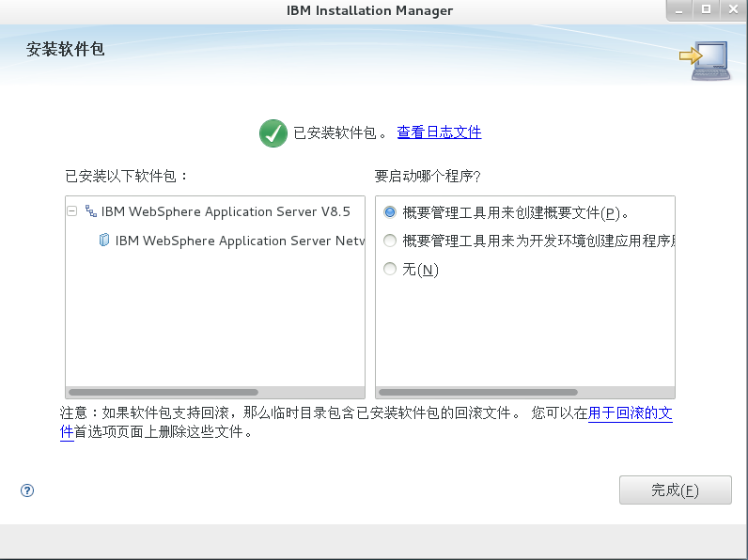748x560 pixels.
Task: Choose 概要管理工具用来为开发环境创建应用程序 radio option
Action: coord(390,241)
